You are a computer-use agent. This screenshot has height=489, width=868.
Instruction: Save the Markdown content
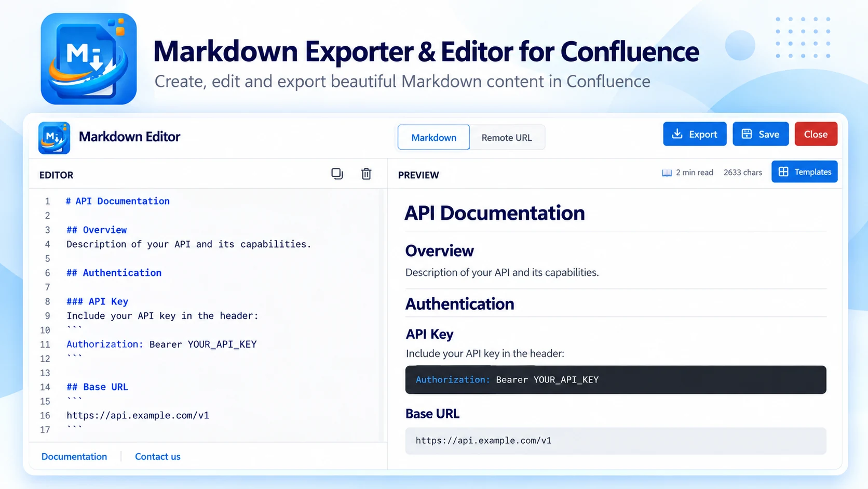tap(761, 134)
